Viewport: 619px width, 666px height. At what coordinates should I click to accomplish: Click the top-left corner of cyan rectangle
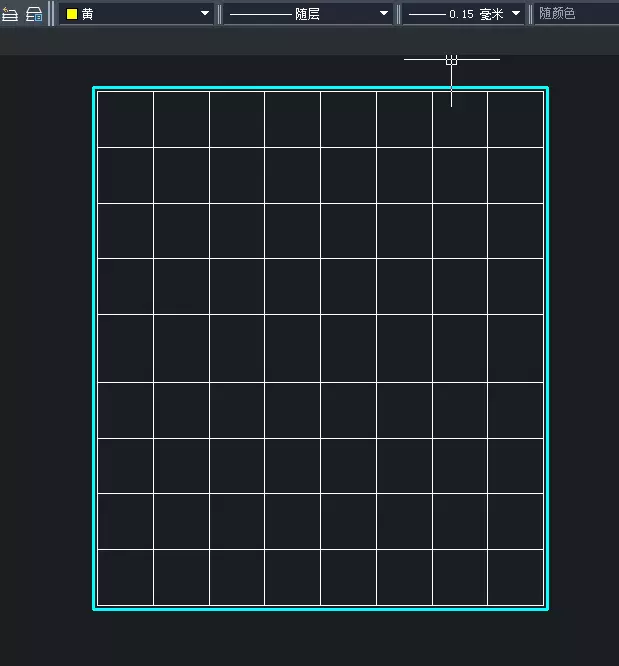pos(94,88)
